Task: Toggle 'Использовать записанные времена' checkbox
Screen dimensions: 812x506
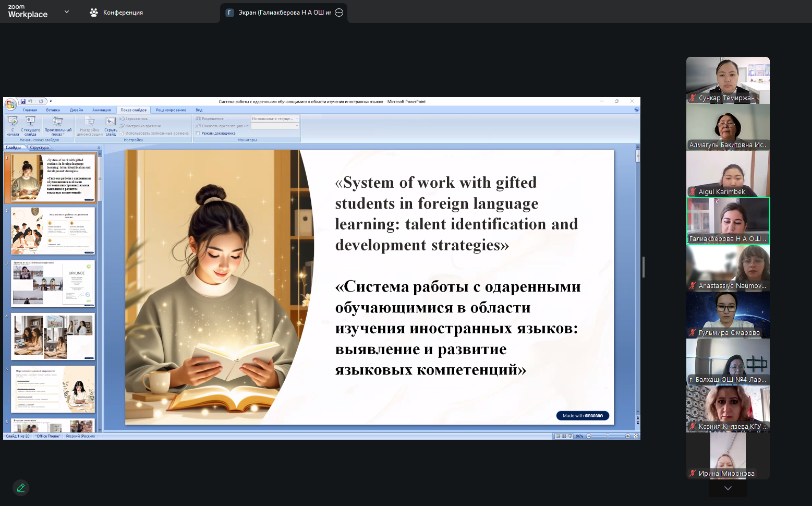Action: (x=122, y=133)
